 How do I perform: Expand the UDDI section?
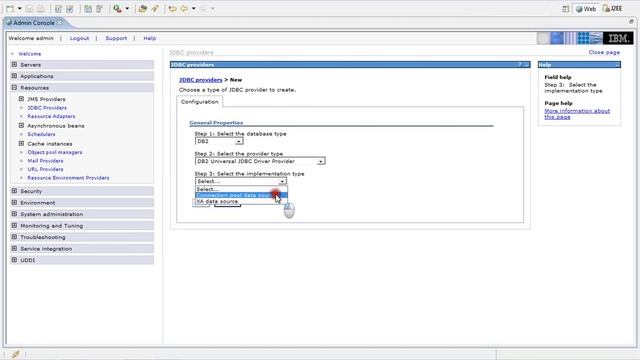coord(14,260)
